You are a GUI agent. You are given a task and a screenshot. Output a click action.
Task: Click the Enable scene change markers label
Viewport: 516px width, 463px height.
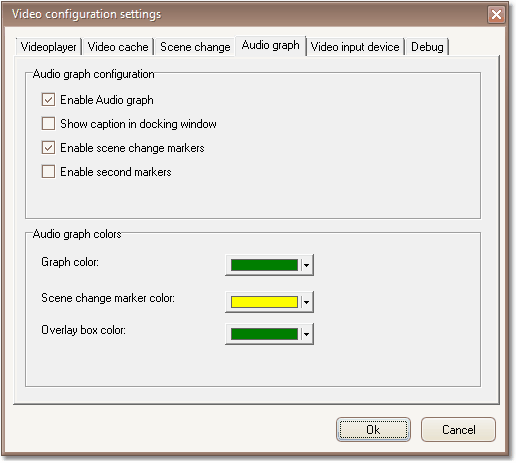[132, 148]
